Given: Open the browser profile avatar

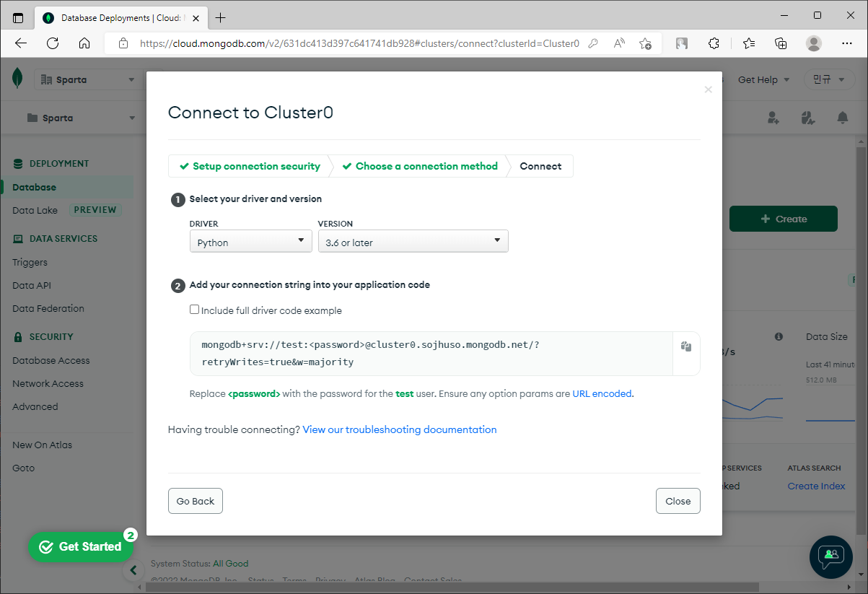Looking at the screenshot, I should point(814,43).
